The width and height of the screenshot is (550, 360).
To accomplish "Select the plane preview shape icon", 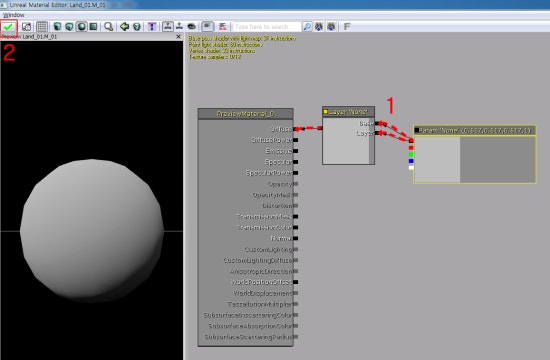I will 93,27.
